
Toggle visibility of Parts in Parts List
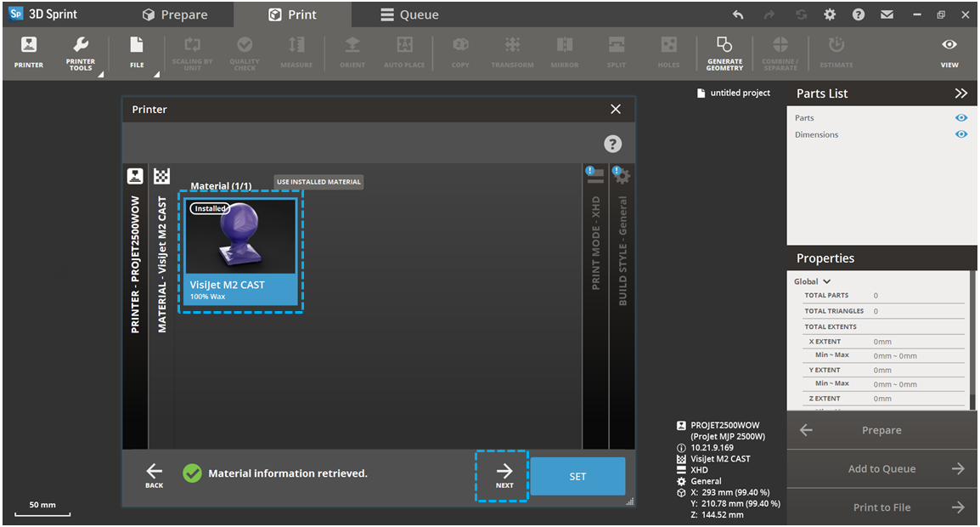click(x=961, y=118)
